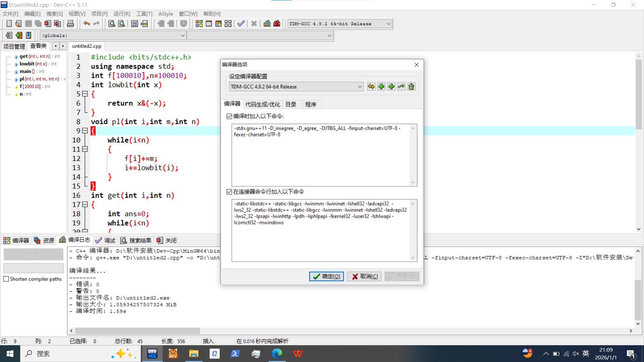
Task: Enable Shorten compiler paths
Action: [x=6, y=279]
